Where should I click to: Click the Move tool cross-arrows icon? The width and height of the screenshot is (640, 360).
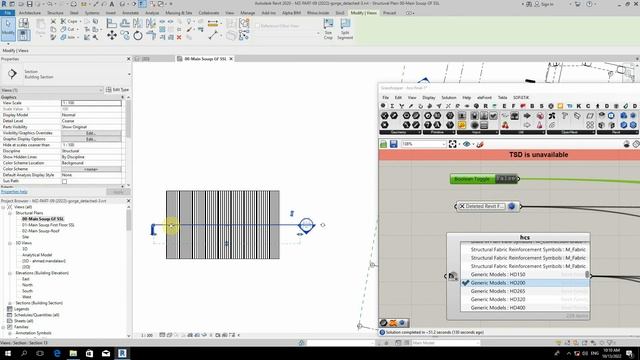click(111, 36)
